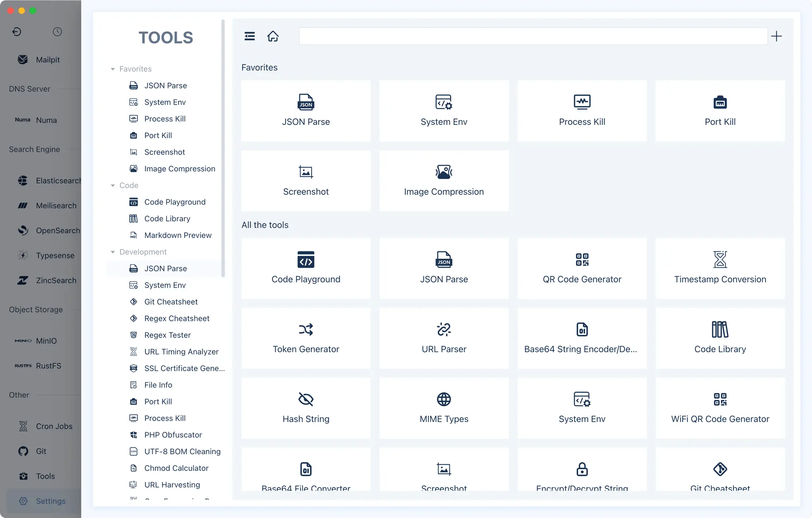Open Typesense in the left sidebar
The width and height of the screenshot is (812, 518).
click(x=46, y=255)
